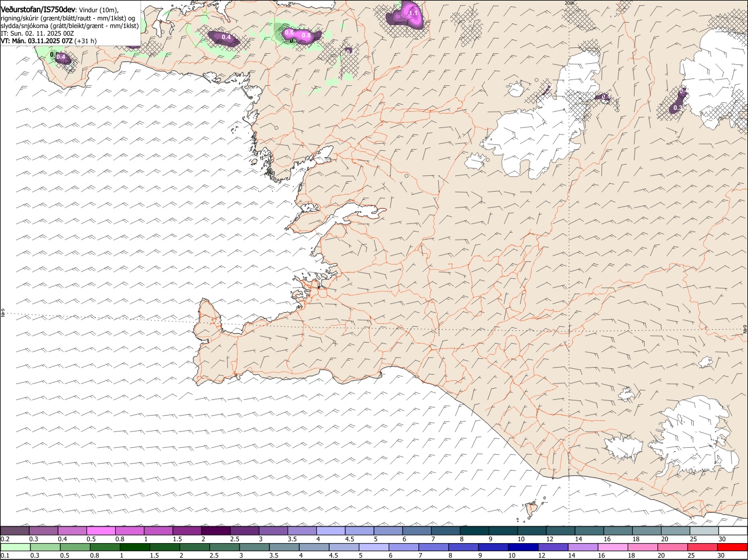Click the small island off the south coast
The width and height of the screenshot is (748, 560).
(x=532, y=510)
